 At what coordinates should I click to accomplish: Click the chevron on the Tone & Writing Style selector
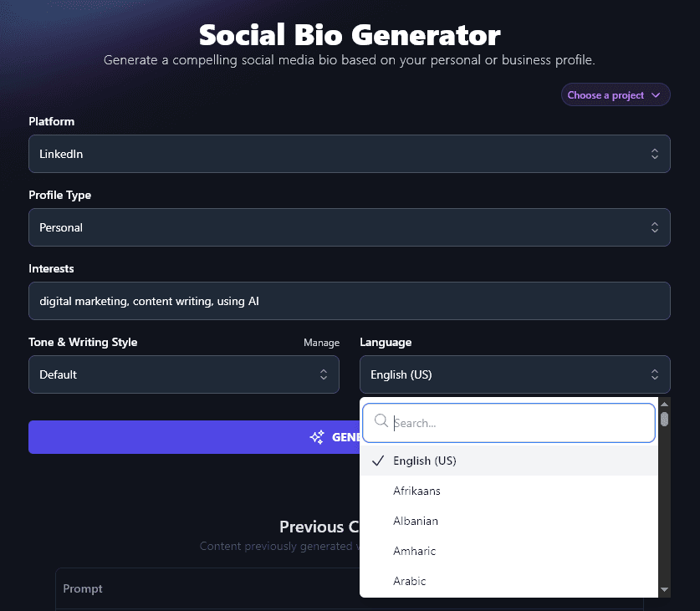(324, 374)
